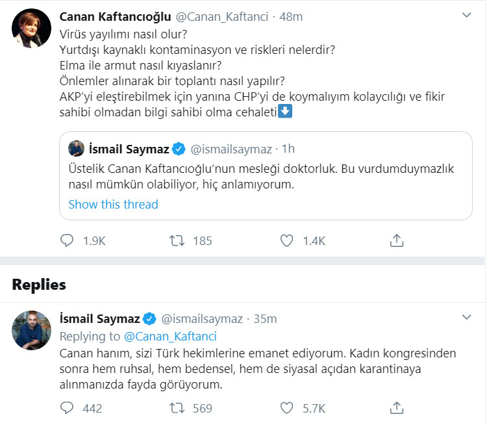The height and width of the screenshot is (423, 504).
Task: Click İsmail Saymaz name in the reply
Action: click(x=100, y=318)
